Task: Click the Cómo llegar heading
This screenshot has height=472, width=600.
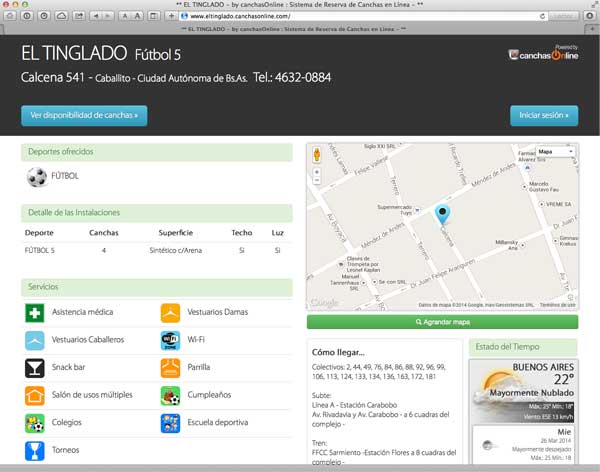Action: point(338,352)
